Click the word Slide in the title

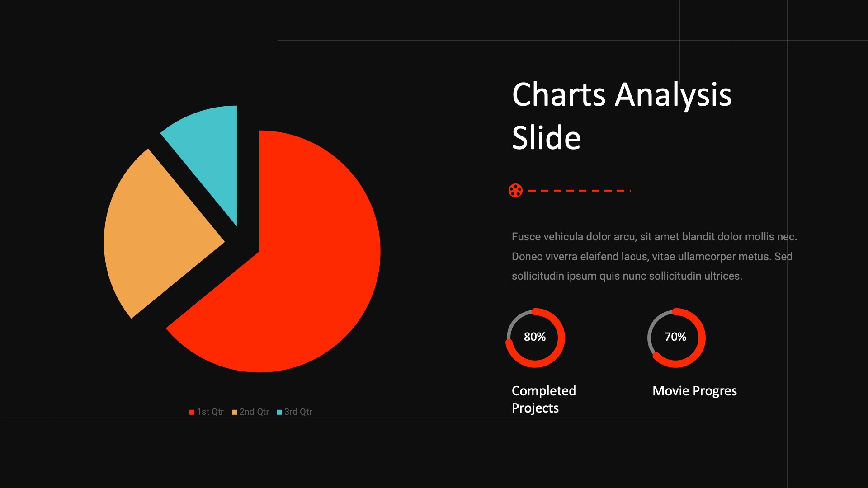pyautogui.click(x=546, y=138)
